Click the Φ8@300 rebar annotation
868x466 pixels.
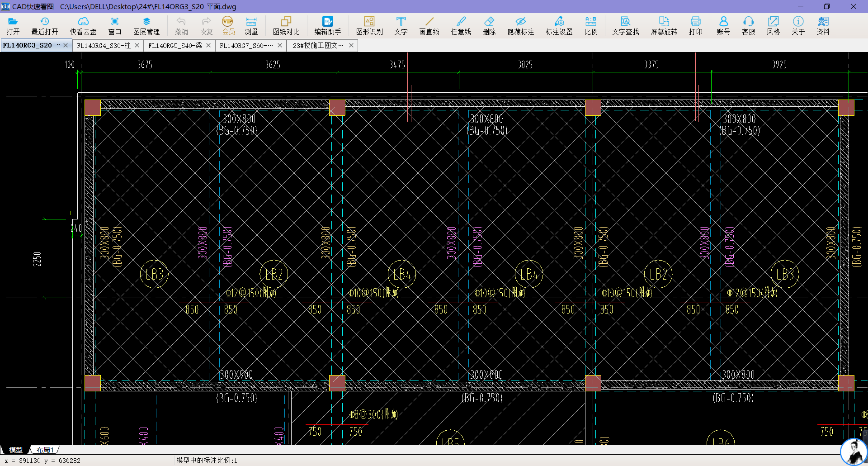click(x=373, y=414)
